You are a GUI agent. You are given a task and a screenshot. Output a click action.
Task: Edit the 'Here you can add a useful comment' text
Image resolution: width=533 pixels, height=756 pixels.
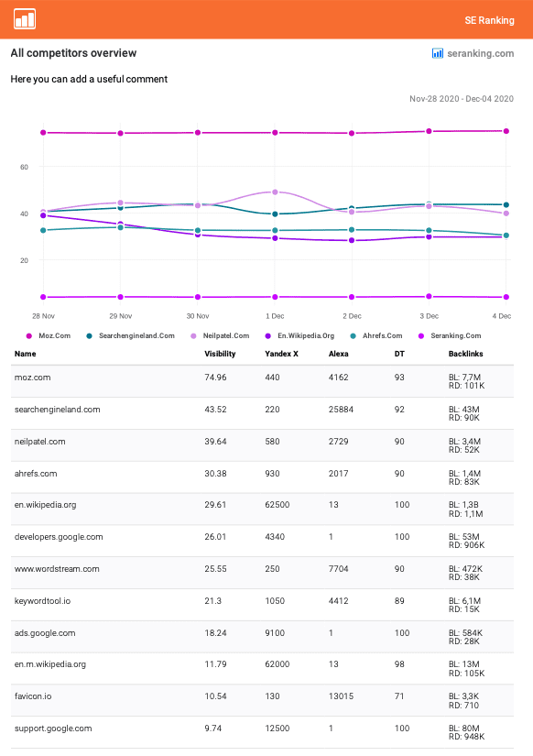coord(89,79)
